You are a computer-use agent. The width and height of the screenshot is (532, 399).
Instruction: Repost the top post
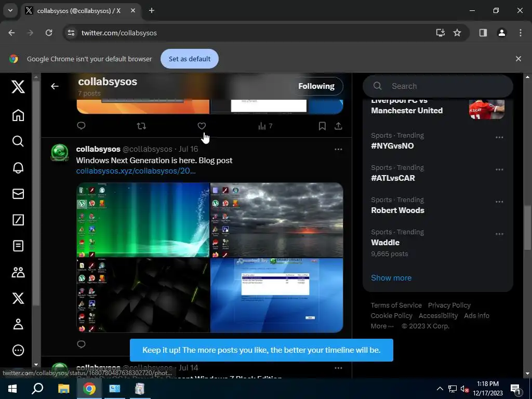(141, 126)
